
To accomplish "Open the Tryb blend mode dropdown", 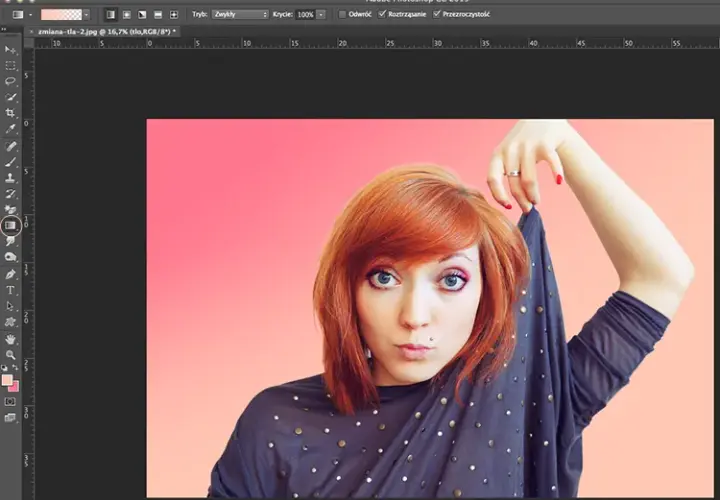I will pos(240,15).
